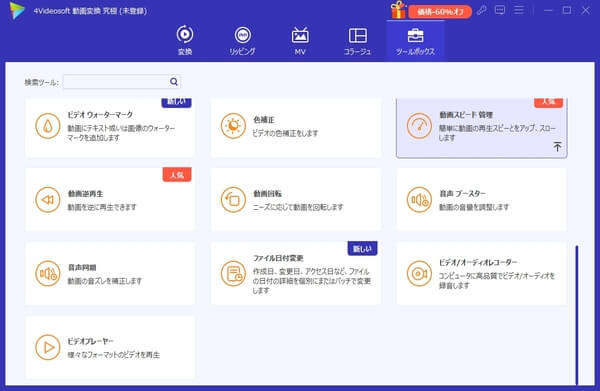
Task: Click the video/audio recorder camera icon
Action: 419,274
